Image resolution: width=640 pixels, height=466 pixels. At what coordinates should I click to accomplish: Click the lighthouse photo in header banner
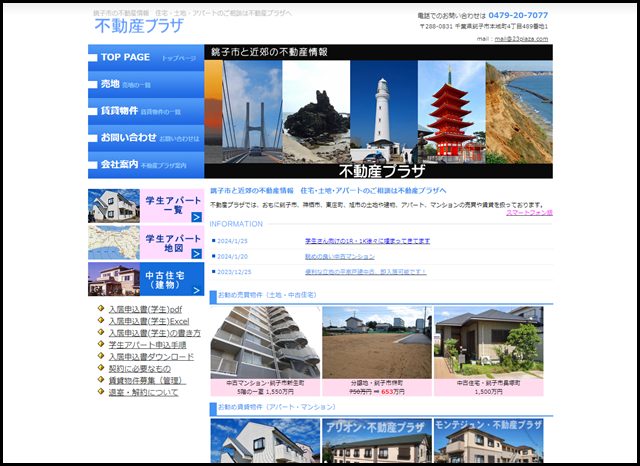click(384, 112)
